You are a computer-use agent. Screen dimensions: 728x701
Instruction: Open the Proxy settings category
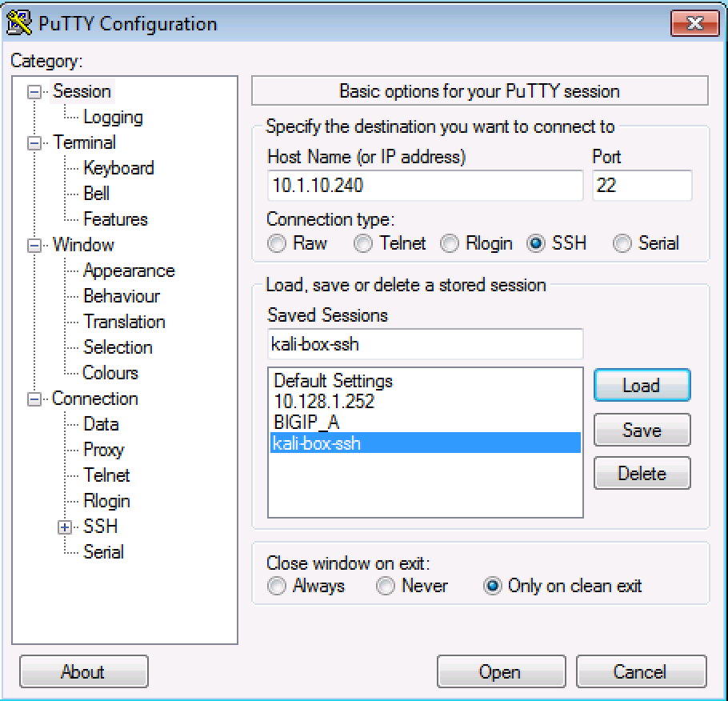(103, 450)
